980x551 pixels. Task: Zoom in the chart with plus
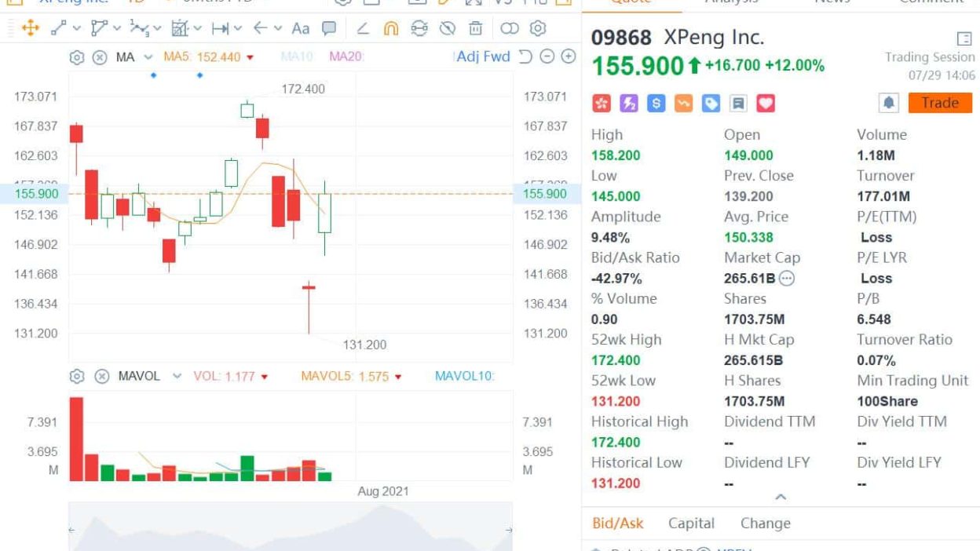click(x=569, y=57)
